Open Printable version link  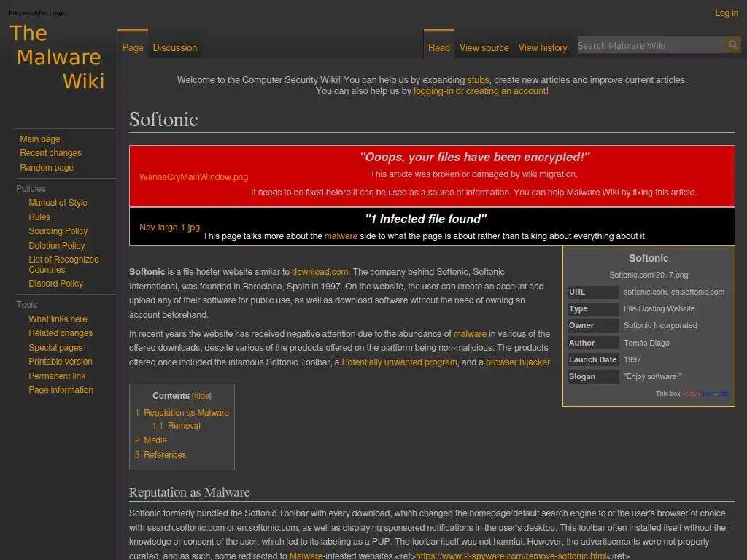(x=61, y=362)
